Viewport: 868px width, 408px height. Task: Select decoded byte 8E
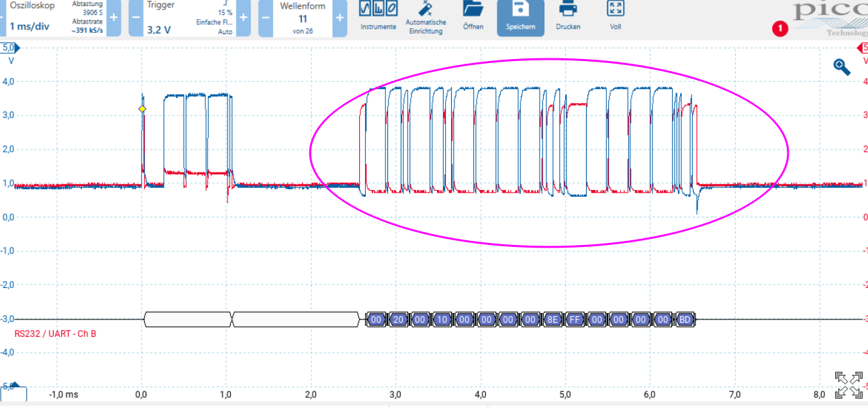[552, 319]
